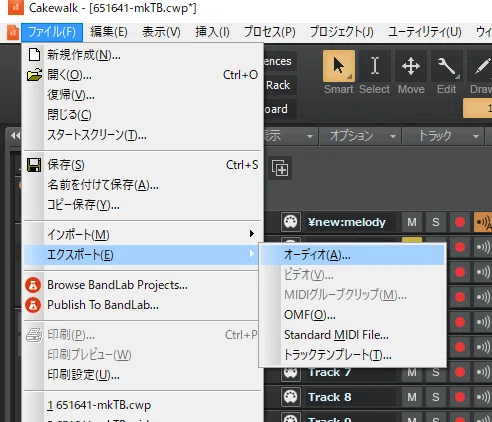Viewport: 492px width, 422px height.
Task: Select 印刷設定 menu item
Action: (x=143, y=375)
